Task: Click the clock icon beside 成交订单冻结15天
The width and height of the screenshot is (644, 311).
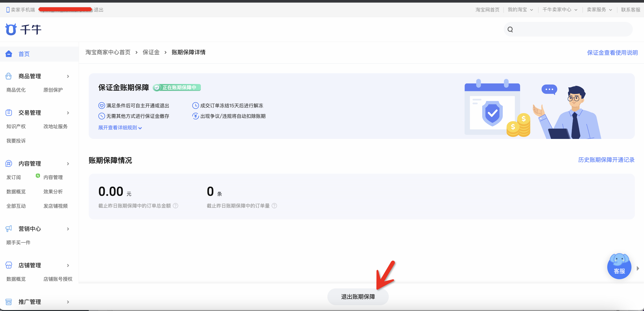Action: click(195, 106)
